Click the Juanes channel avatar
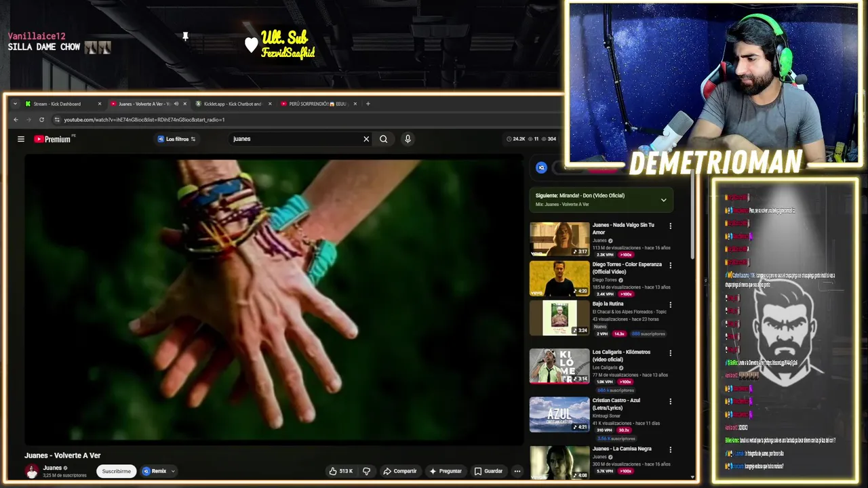The height and width of the screenshot is (488, 868). [32, 471]
